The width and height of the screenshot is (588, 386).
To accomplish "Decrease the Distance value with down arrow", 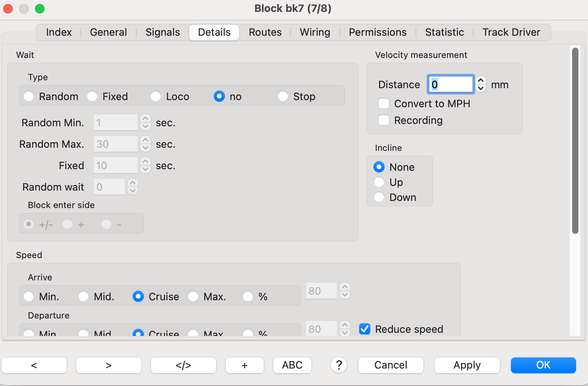I will pos(481,88).
